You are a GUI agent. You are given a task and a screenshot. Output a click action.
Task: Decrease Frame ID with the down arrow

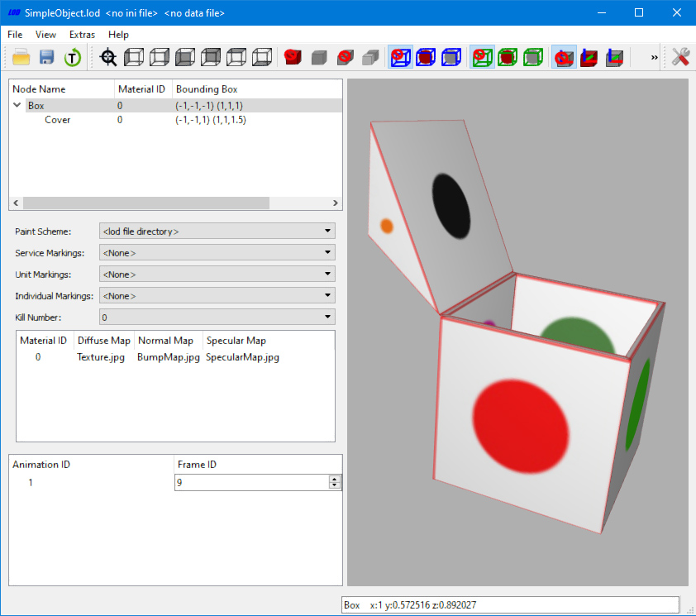(335, 485)
